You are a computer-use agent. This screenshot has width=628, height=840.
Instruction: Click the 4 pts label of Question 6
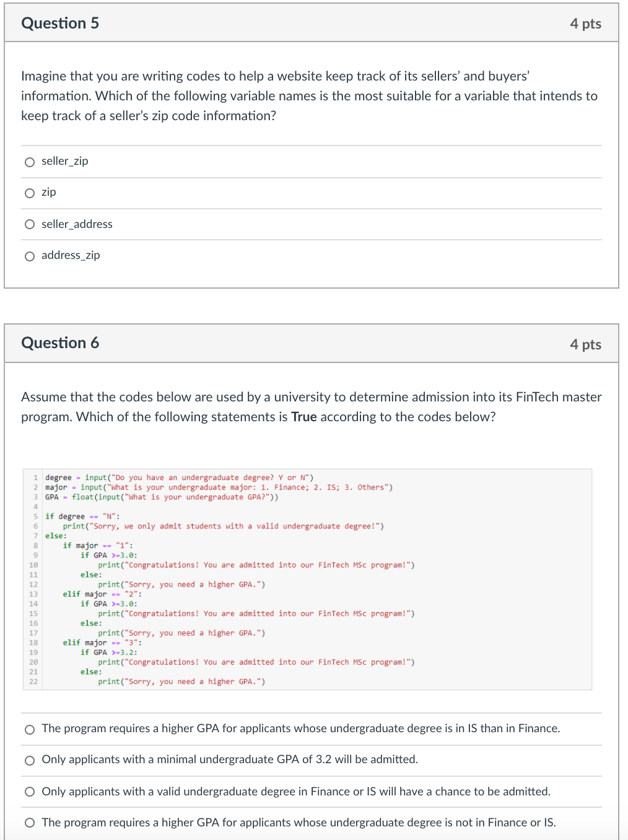tap(585, 344)
